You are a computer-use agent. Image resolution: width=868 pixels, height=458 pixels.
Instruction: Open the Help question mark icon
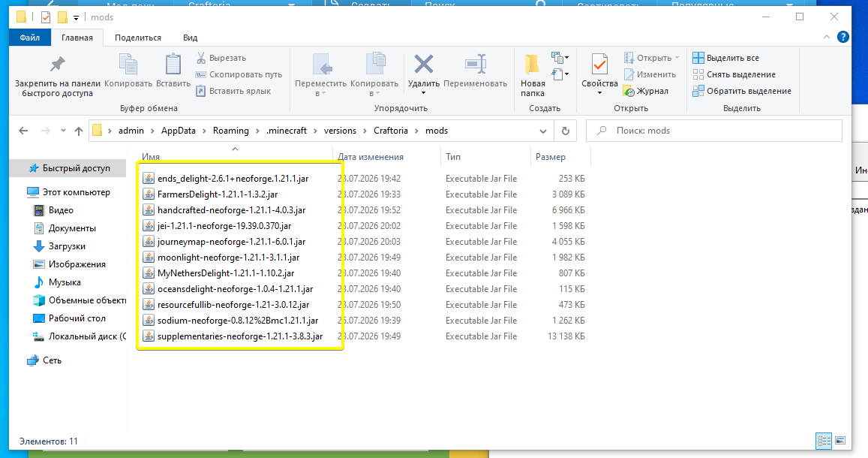[x=843, y=37]
